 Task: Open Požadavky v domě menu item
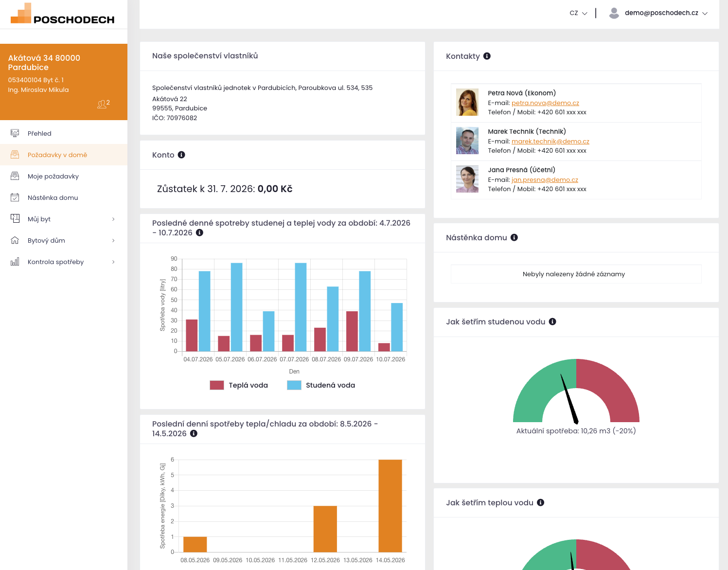[64, 155]
